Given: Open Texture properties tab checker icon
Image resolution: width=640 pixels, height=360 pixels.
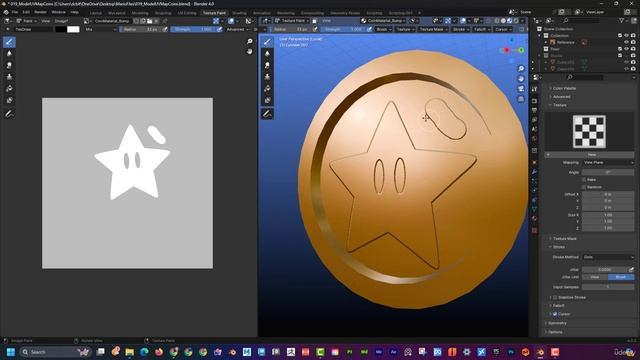Looking at the screenshot, I should 534,231.
